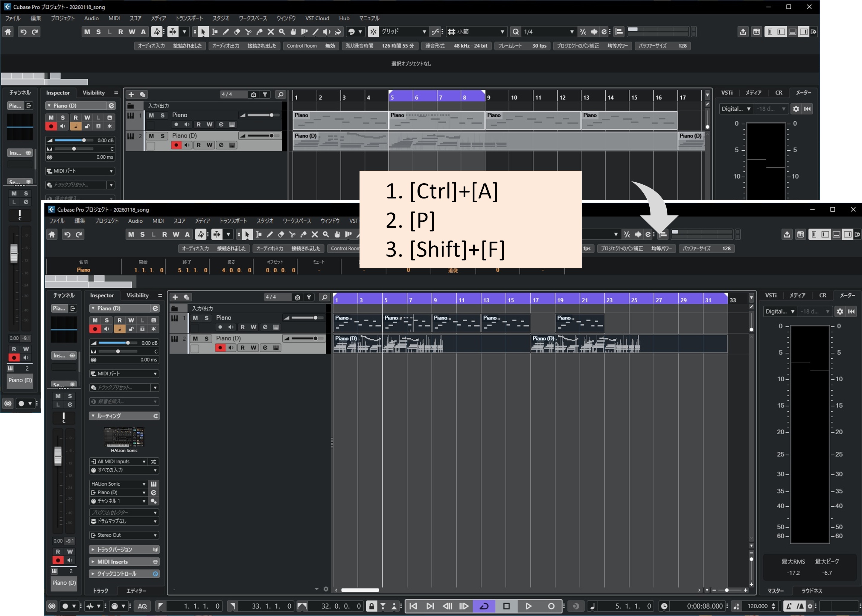The width and height of the screenshot is (862, 616).
Task: Click the Home icon in the front window
Action: (52, 235)
